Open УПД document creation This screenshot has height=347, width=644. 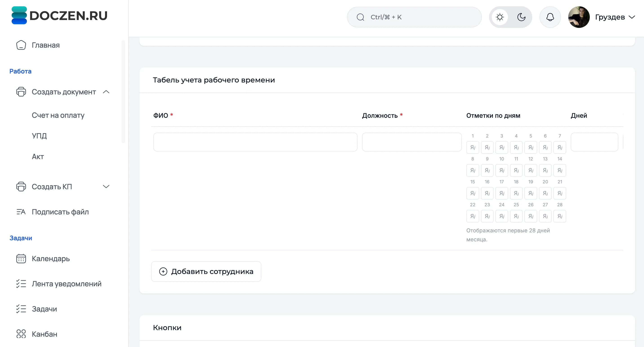pyautogui.click(x=39, y=136)
